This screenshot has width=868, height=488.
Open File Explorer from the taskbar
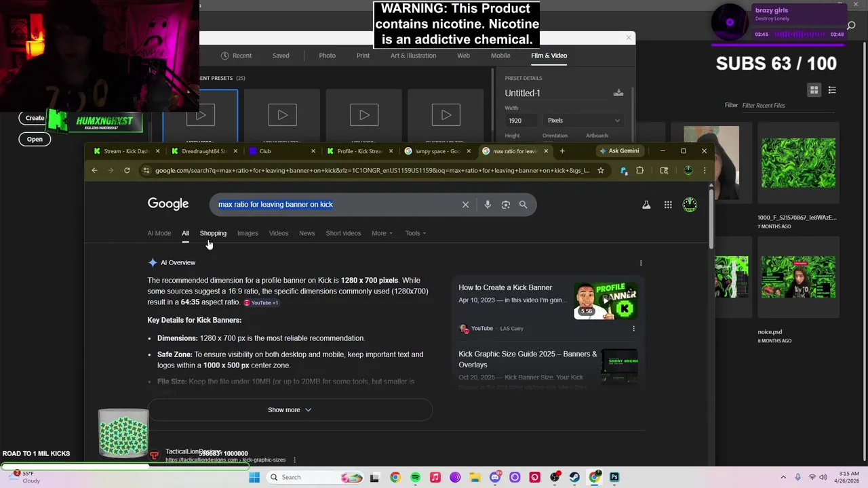point(475,477)
